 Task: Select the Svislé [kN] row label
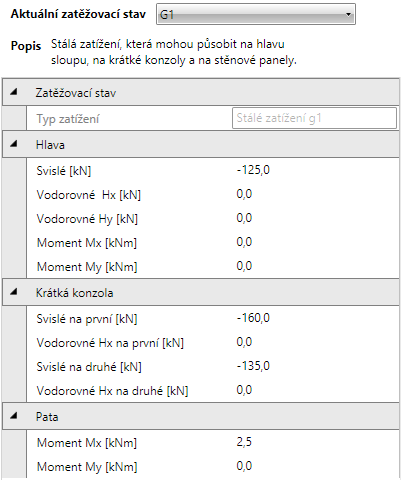(64, 171)
